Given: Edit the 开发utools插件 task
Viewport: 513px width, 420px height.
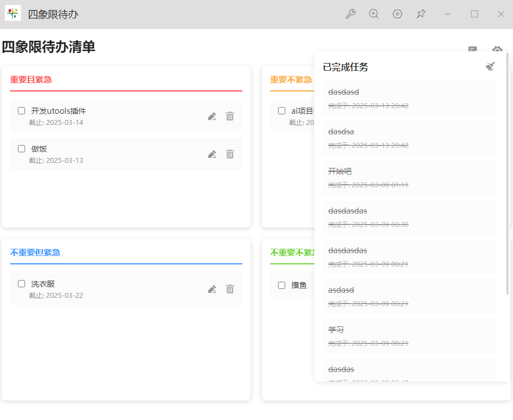Looking at the screenshot, I should pyautogui.click(x=212, y=117).
